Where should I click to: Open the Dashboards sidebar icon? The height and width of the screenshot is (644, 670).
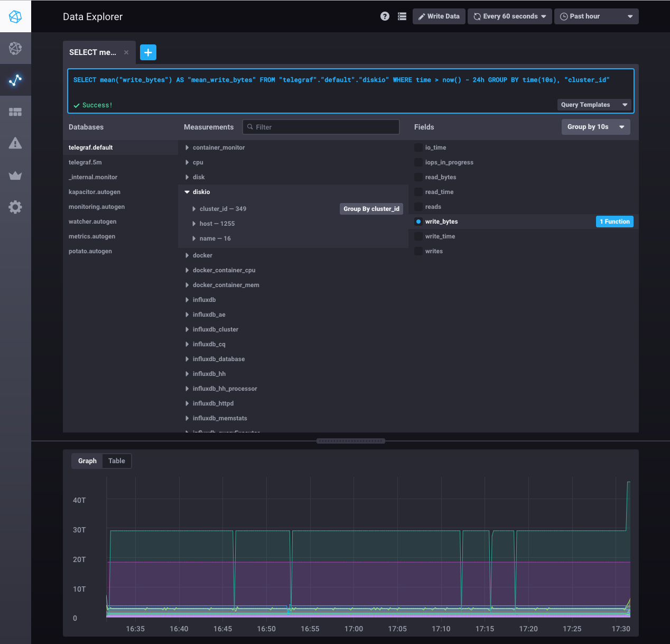pos(15,112)
